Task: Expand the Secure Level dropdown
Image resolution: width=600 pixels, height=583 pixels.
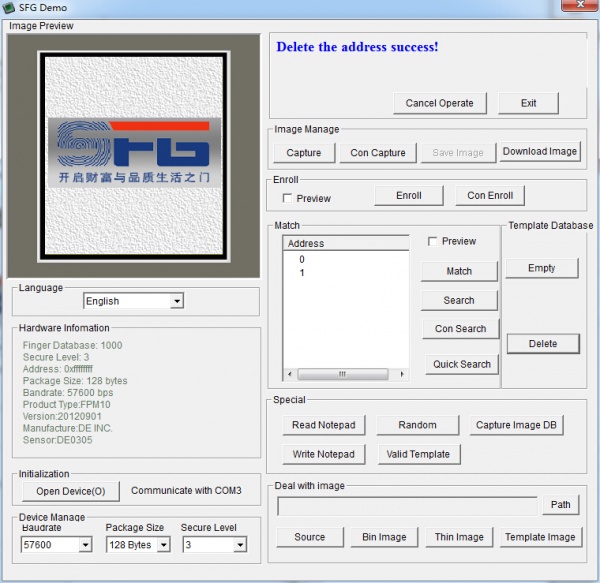Action: pyautogui.click(x=240, y=545)
